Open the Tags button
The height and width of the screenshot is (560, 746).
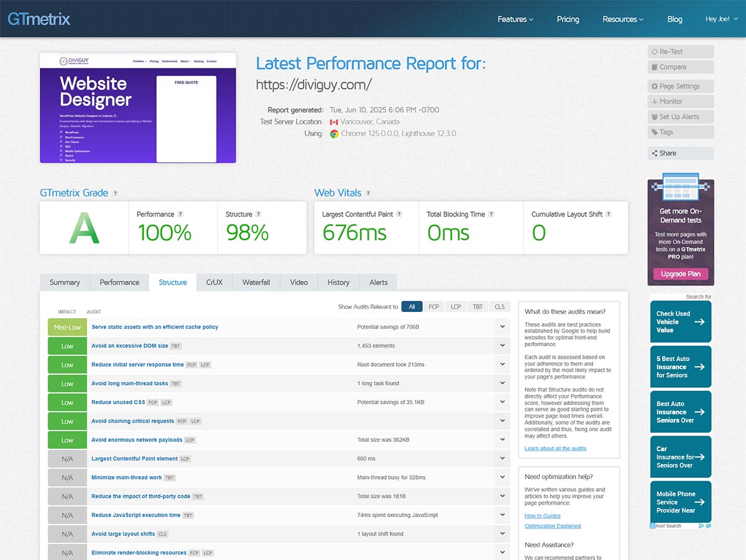tap(681, 132)
